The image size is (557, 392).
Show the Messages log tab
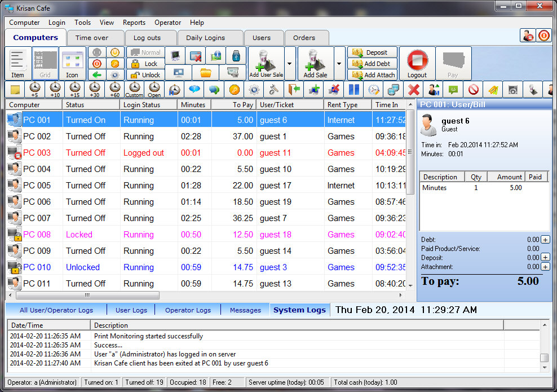pyautogui.click(x=245, y=310)
